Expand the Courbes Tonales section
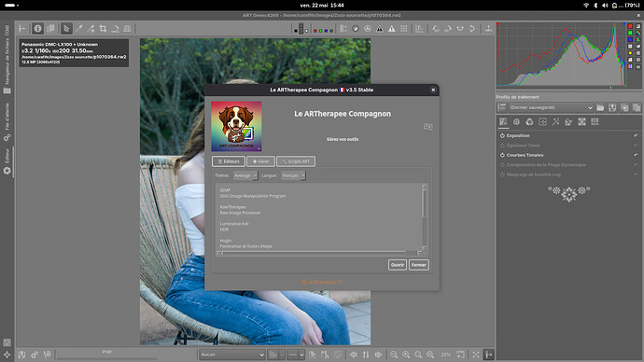 tap(525, 155)
